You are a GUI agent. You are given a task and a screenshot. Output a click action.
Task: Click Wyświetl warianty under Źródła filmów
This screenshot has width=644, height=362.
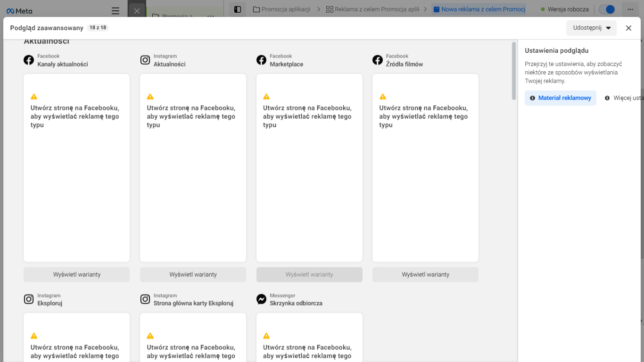(425, 274)
